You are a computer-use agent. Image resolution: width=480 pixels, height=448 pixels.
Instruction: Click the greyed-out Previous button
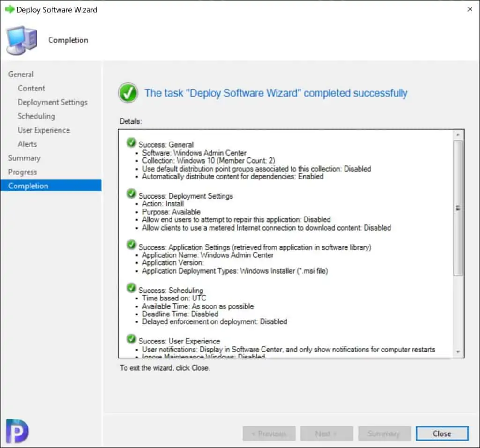pyautogui.click(x=269, y=433)
